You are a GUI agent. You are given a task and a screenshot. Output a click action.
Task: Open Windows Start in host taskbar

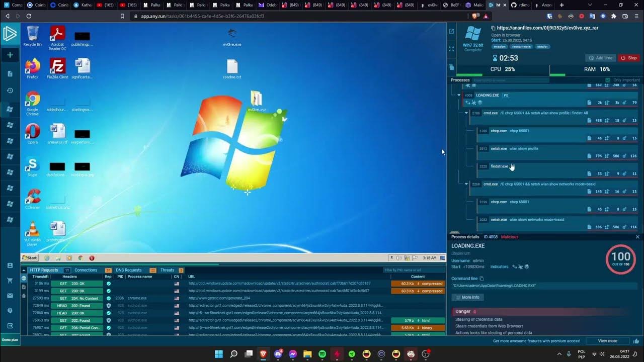coord(219,354)
